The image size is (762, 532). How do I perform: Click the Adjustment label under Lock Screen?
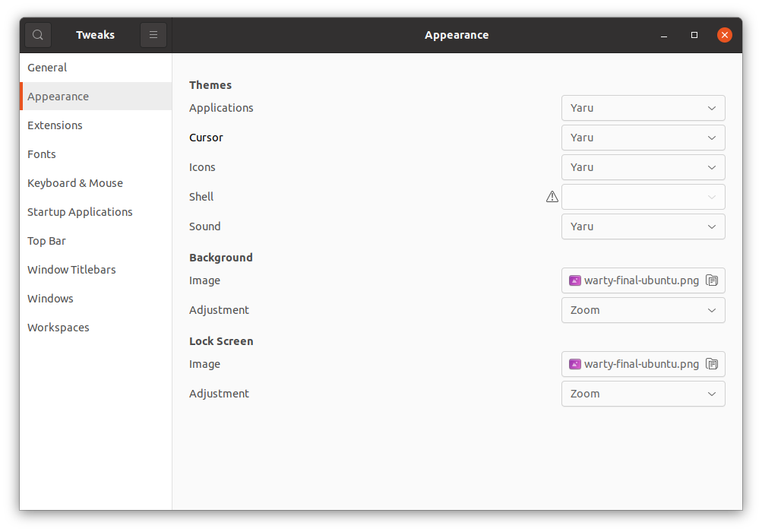219,394
